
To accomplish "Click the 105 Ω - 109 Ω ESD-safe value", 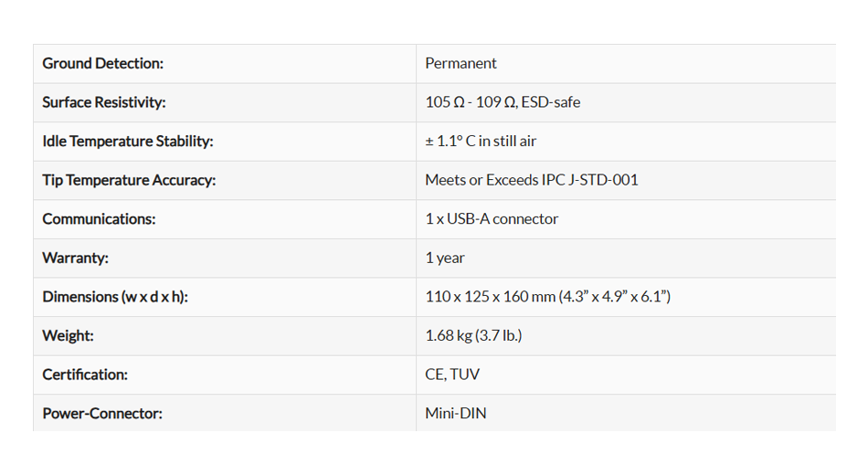I will 503,102.
